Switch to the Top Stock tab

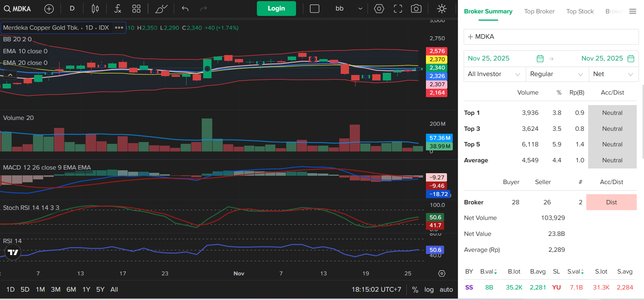tap(580, 12)
